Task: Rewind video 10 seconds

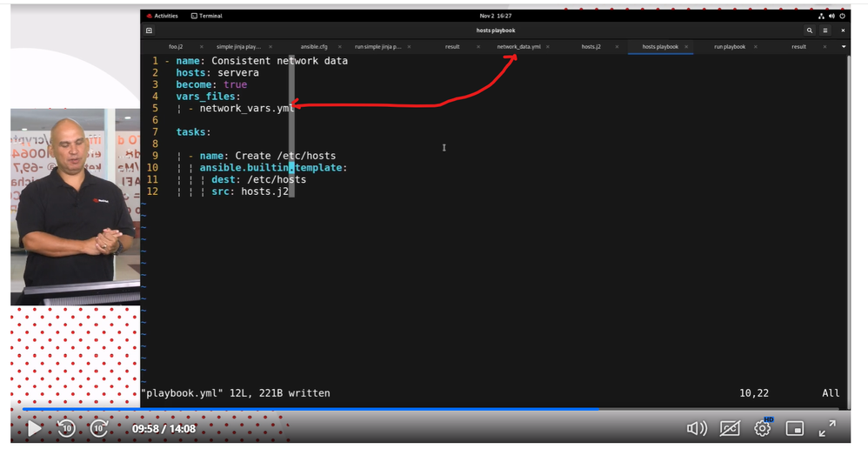Action: coord(67,428)
